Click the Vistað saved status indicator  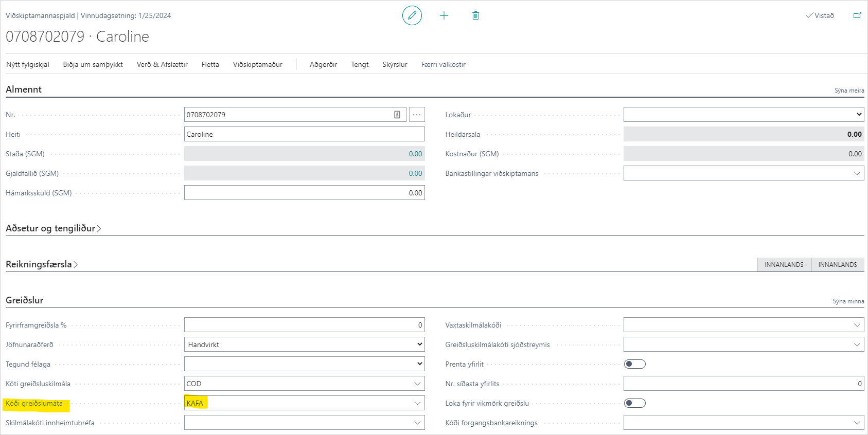pos(820,15)
